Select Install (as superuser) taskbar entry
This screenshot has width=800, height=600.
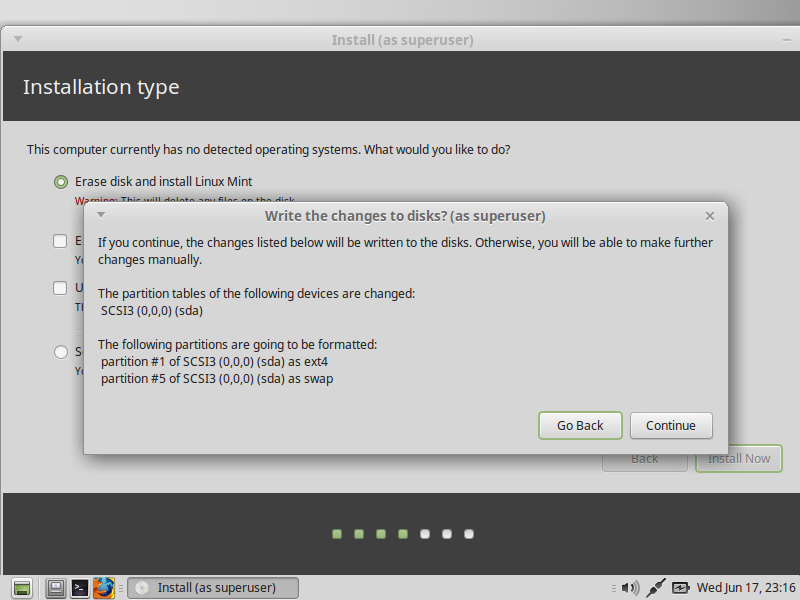point(213,588)
